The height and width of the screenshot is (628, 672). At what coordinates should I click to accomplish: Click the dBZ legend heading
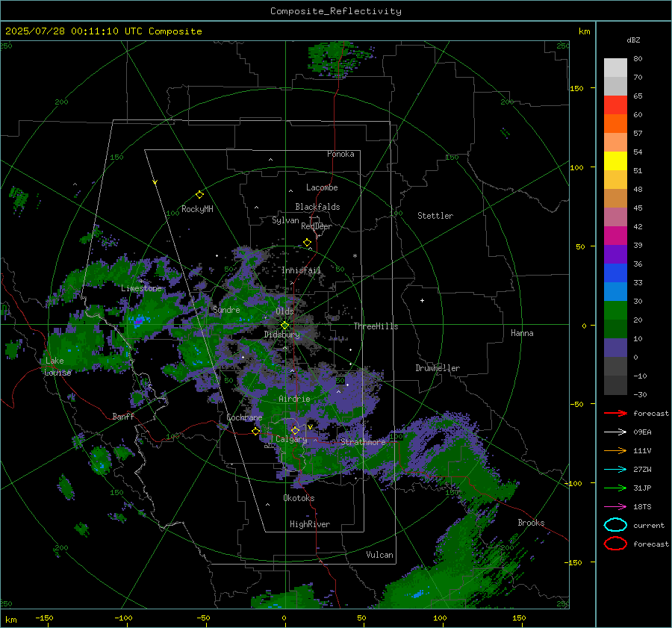click(x=633, y=40)
